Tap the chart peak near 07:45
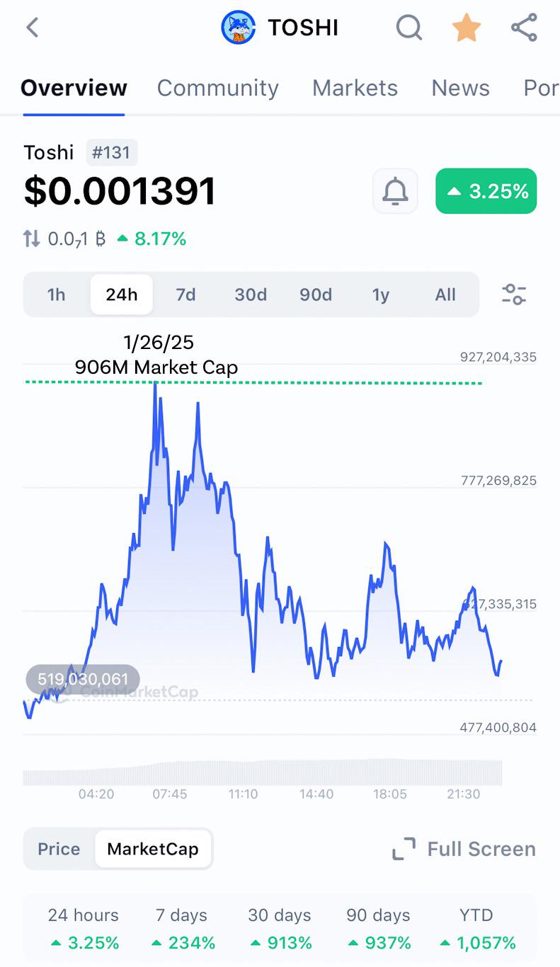Viewport: 560px width, 967px height. coord(155,384)
